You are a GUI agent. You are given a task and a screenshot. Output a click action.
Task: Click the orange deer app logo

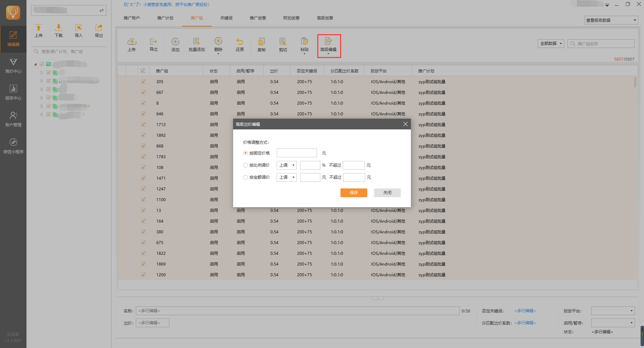(x=13, y=13)
